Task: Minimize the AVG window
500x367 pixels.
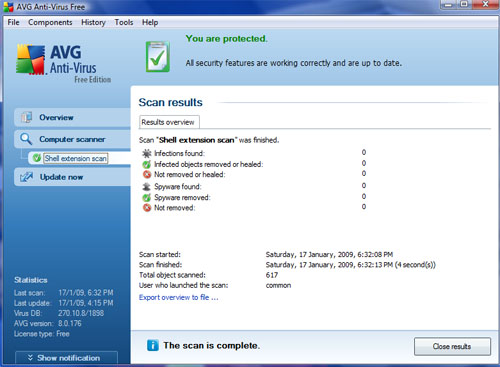Action: (x=448, y=5)
